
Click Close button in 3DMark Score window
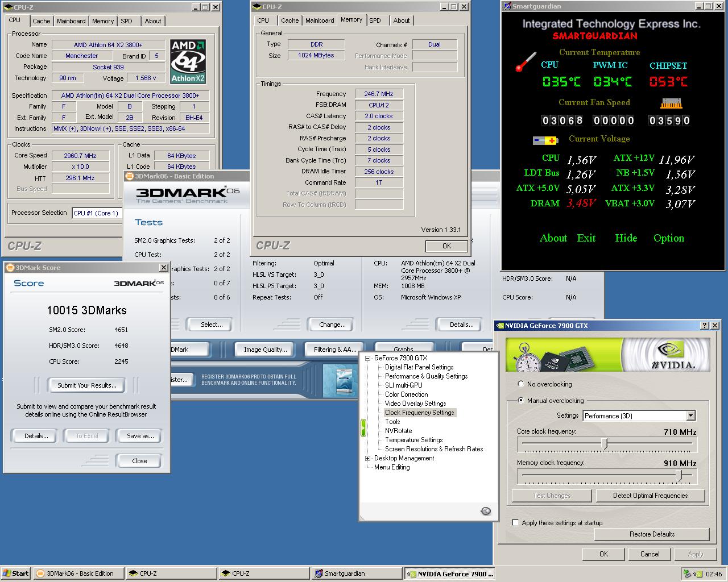tap(139, 461)
